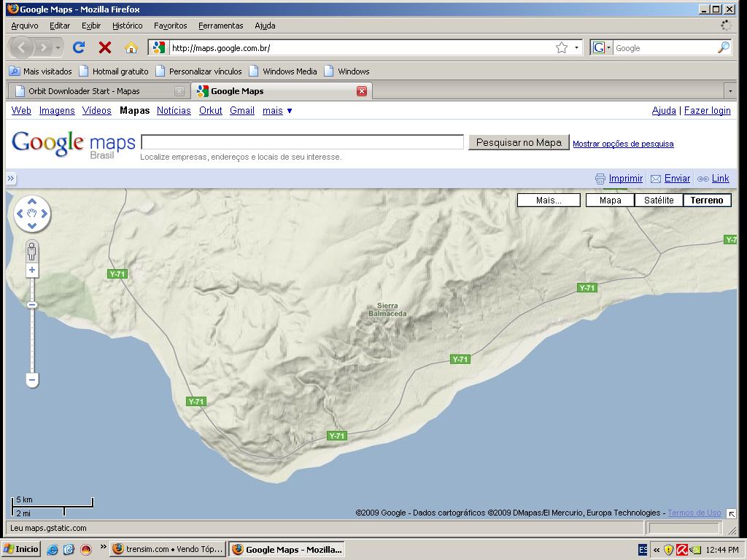Switch to Orbit Downloader Start tab
The height and width of the screenshot is (560, 747).
84,91
